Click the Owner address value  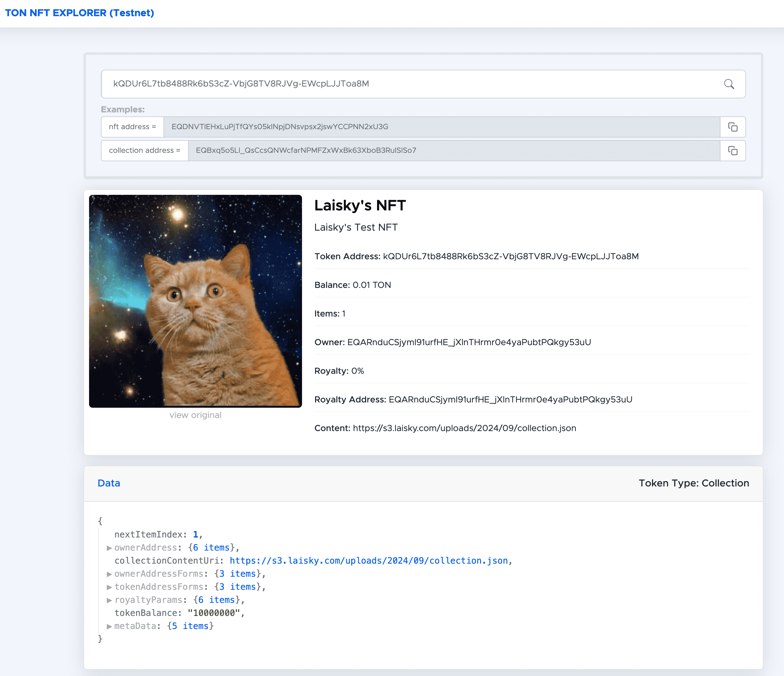pos(469,342)
